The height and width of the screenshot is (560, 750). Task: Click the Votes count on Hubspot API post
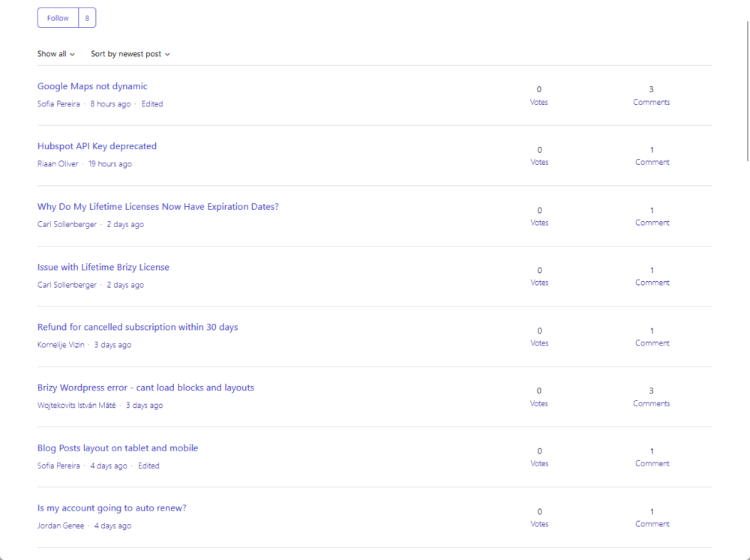[539, 156]
